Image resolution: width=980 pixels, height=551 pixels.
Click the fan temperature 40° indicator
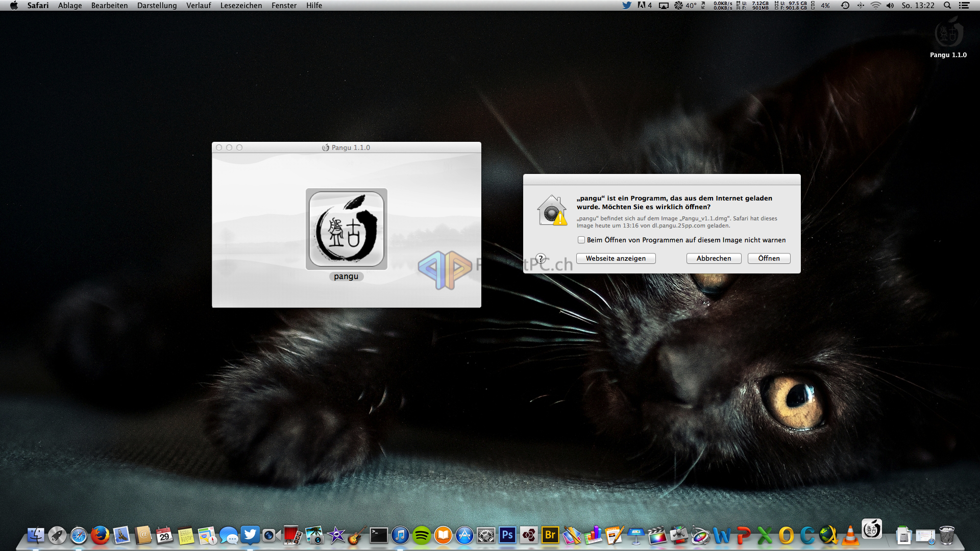685,5
